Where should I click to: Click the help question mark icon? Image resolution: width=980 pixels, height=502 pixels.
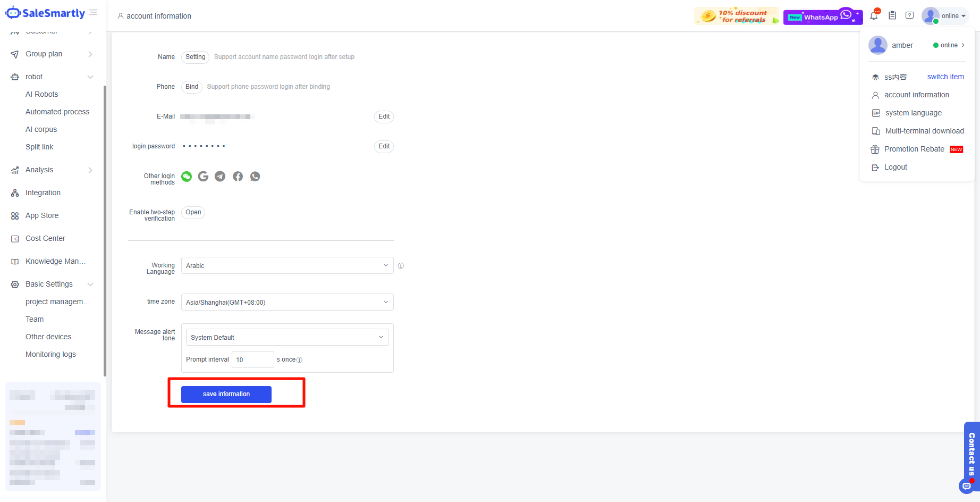(x=910, y=16)
